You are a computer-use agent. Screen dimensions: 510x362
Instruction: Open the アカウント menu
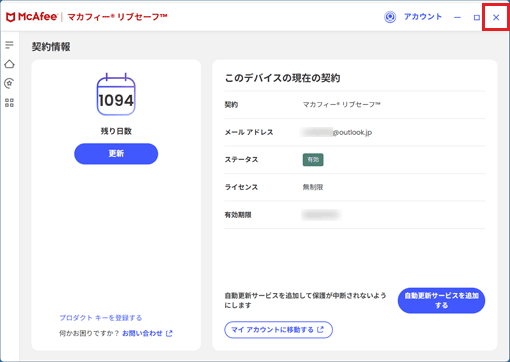click(x=423, y=17)
